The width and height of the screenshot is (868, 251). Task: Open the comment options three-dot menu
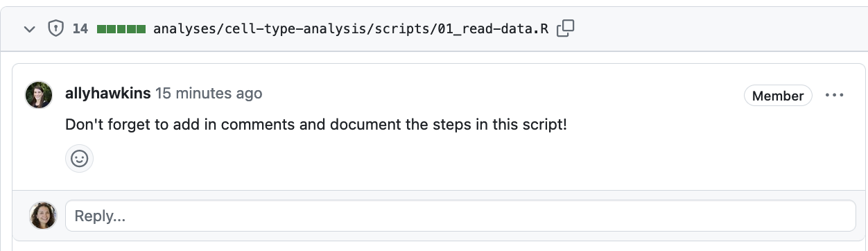tap(834, 96)
